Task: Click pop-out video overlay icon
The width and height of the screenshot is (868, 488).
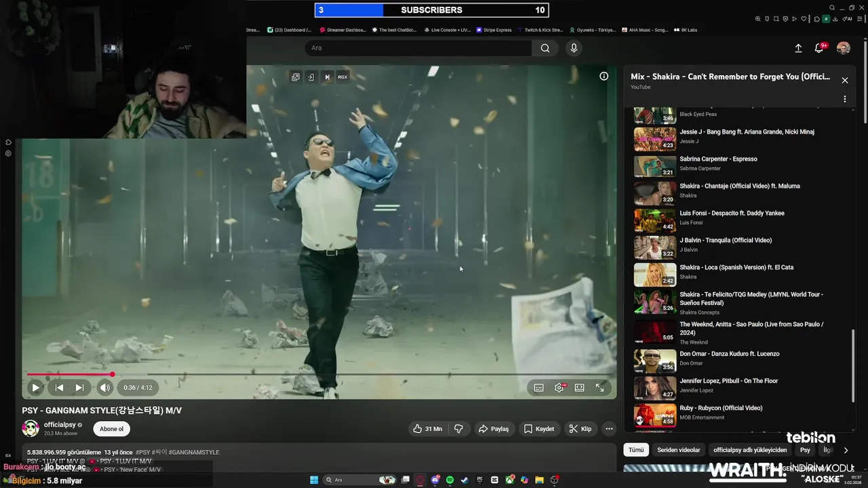Action: [296, 77]
